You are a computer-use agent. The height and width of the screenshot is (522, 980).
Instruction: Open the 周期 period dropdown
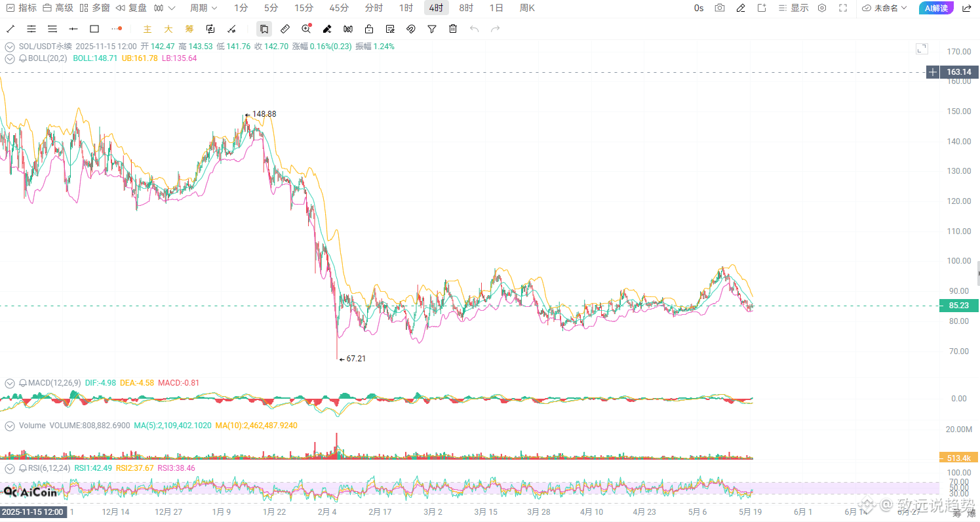click(x=203, y=8)
